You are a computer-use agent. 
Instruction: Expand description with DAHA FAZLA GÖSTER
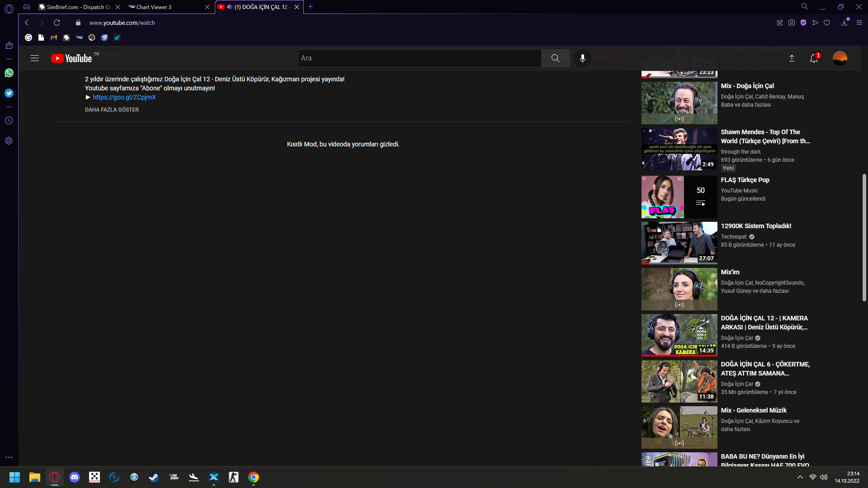pos(112,110)
